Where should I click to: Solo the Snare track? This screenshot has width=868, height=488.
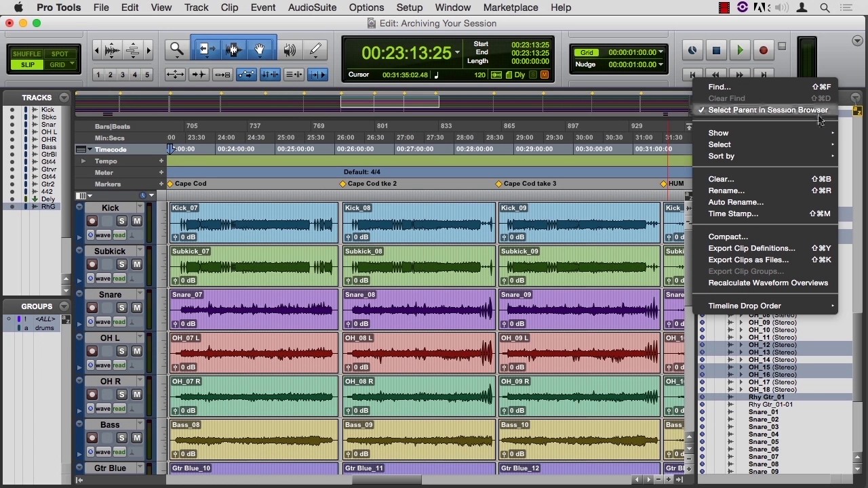(x=122, y=308)
